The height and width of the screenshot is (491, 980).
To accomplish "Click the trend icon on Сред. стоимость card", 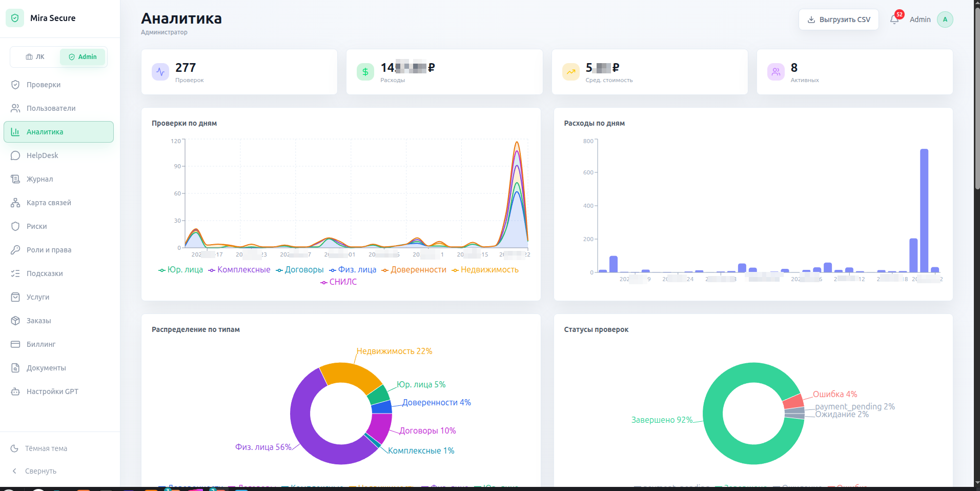I will (570, 72).
